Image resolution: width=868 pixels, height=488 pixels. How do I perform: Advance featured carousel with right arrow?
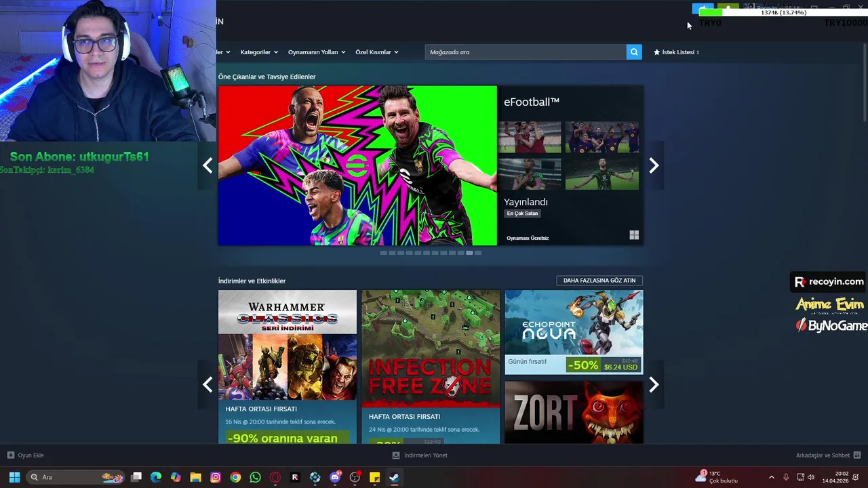coord(654,165)
